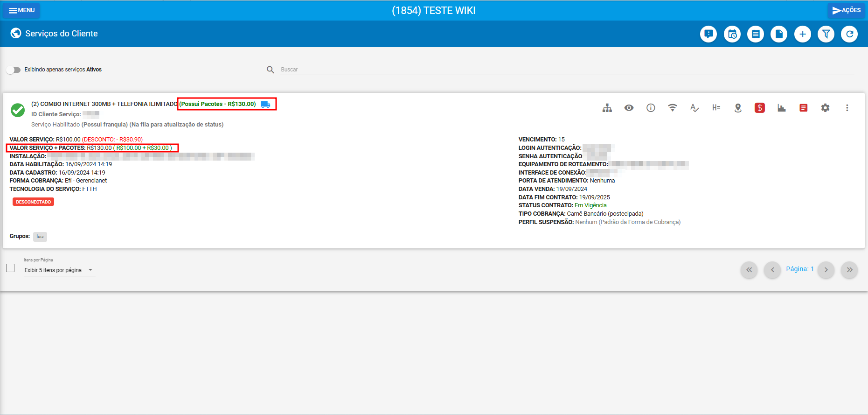Image resolution: width=868 pixels, height=415 pixels.
Task: Click the service title COMBO INTERNET 300MB
Action: (104, 104)
